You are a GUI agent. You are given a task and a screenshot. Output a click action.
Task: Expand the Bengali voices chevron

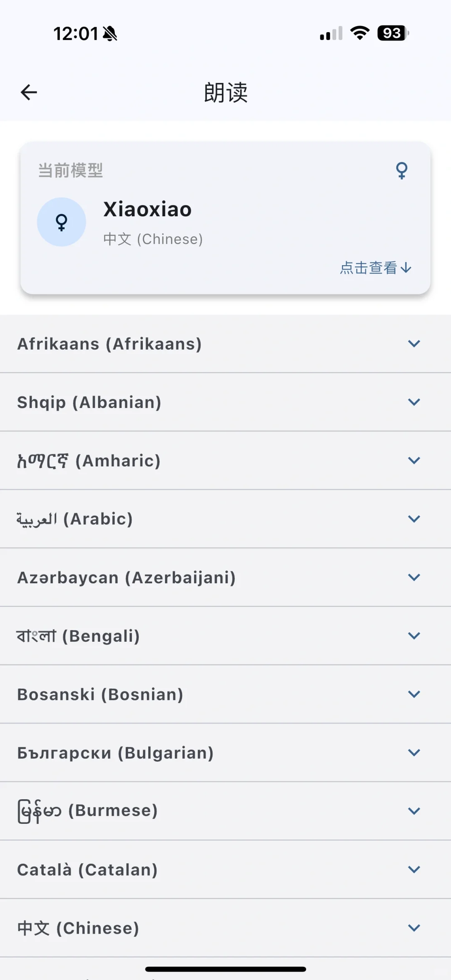414,636
